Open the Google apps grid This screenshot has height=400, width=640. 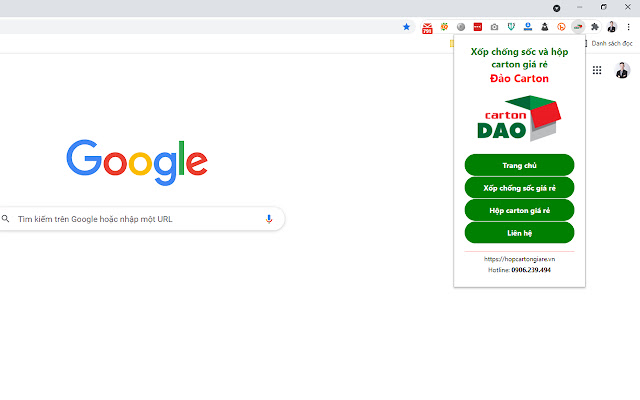pyautogui.click(x=597, y=70)
